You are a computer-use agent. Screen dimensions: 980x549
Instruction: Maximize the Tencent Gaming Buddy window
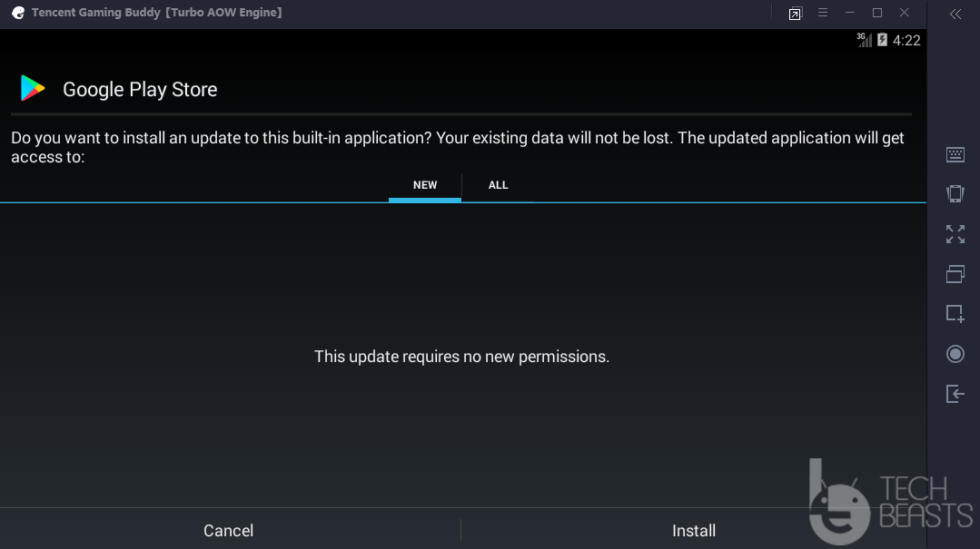coord(876,13)
